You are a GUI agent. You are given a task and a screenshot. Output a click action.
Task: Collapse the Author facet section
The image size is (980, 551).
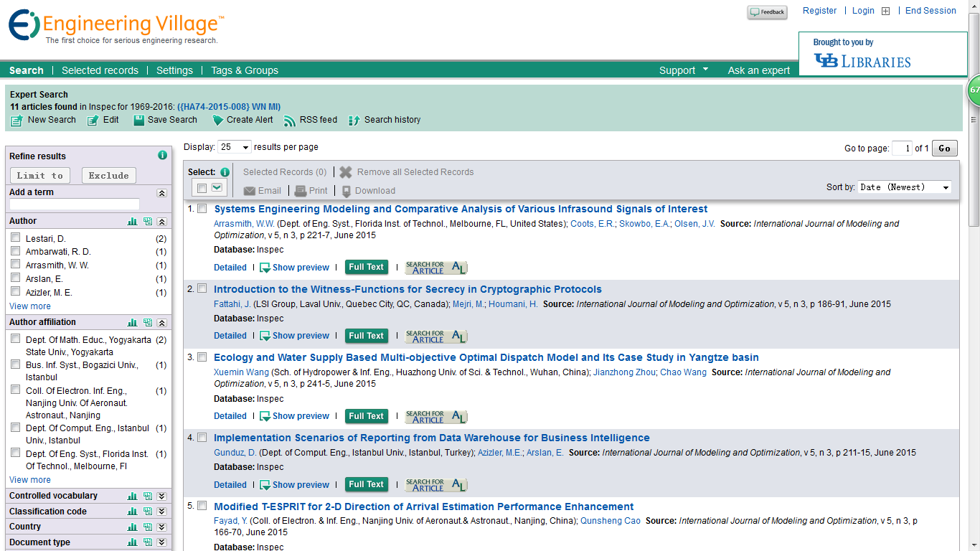pyautogui.click(x=162, y=222)
